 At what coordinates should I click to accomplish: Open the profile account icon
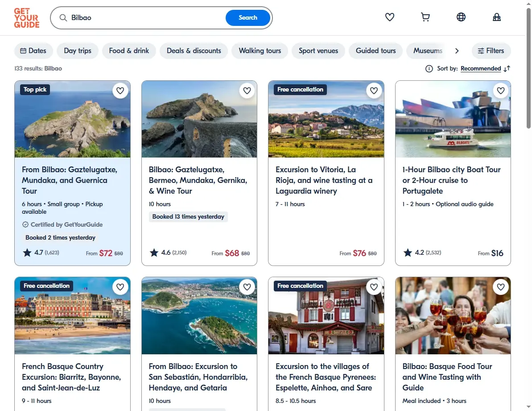click(497, 17)
